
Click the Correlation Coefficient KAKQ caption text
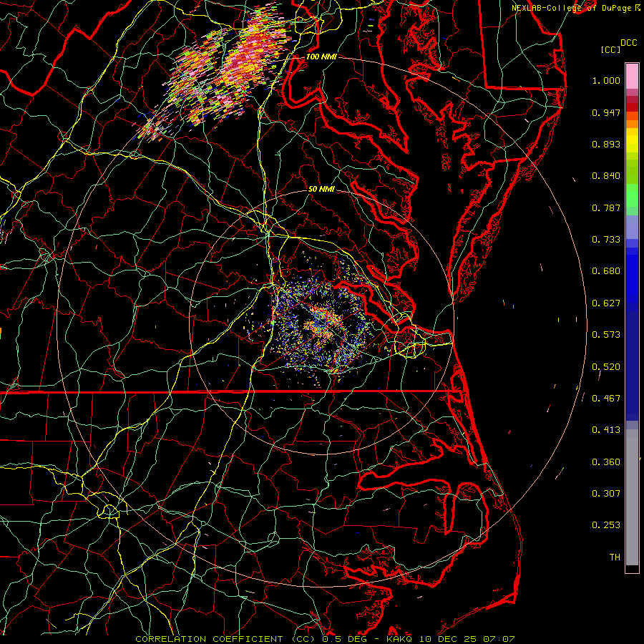click(x=325, y=639)
